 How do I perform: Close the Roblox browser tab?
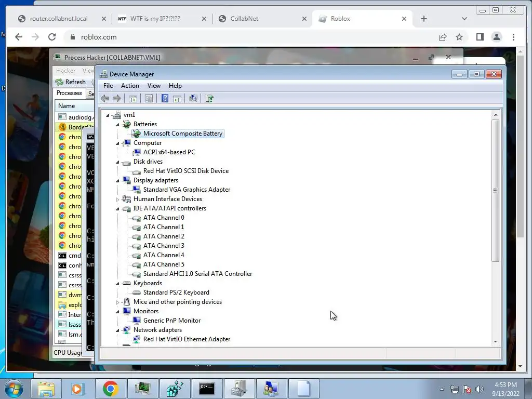[404, 19]
